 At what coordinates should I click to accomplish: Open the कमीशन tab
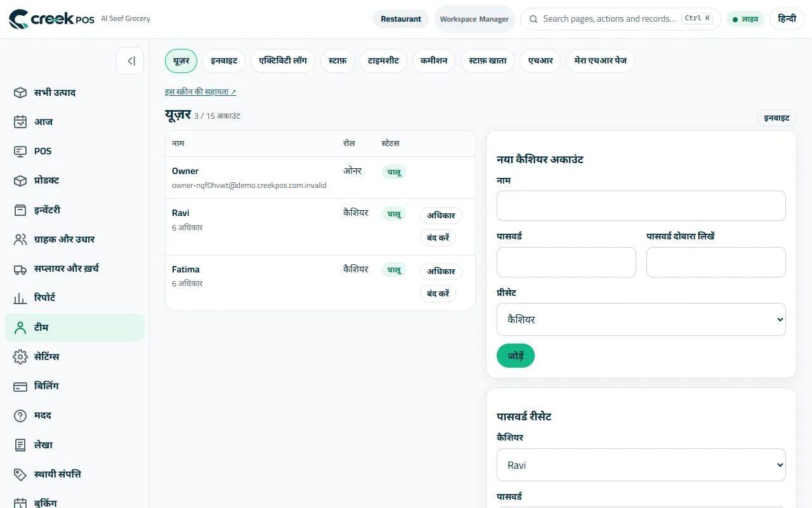click(x=434, y=61)
